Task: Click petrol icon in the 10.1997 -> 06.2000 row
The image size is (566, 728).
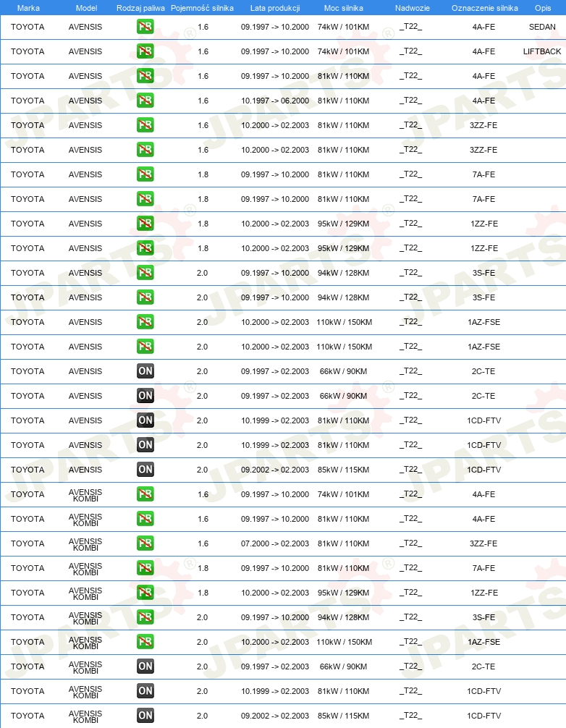Action: pos(145,101)
